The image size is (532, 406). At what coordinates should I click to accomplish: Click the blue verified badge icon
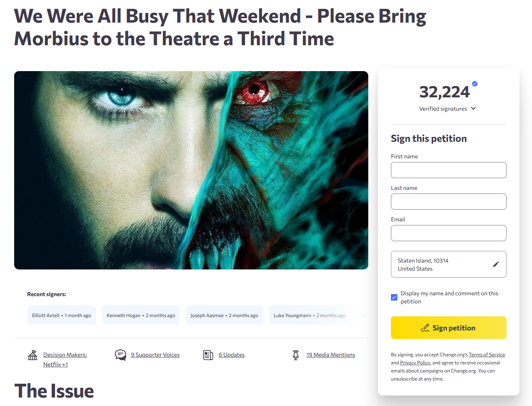[475, 84]
